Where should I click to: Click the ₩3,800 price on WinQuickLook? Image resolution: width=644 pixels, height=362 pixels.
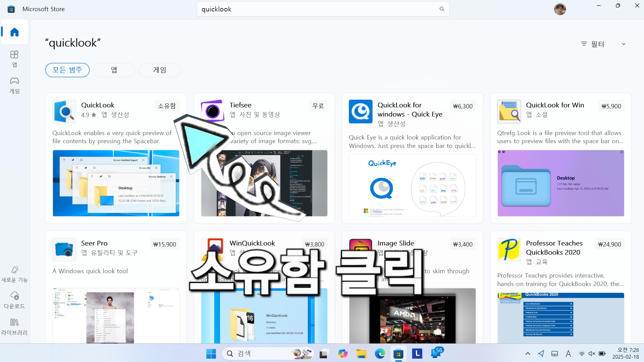(x=315, y=244)
